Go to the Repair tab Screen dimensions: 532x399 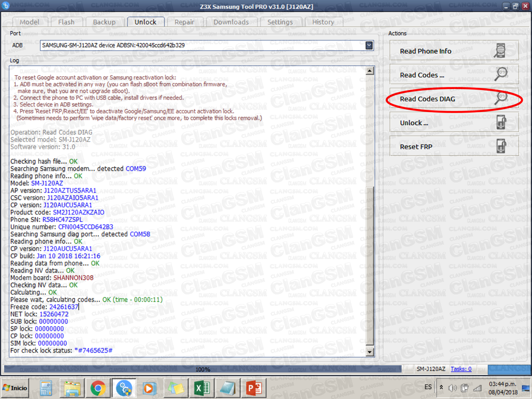coord(184,22)
